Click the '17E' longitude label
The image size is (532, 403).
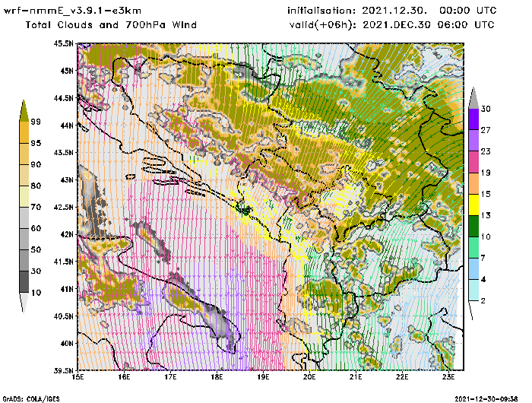(171, 377)
